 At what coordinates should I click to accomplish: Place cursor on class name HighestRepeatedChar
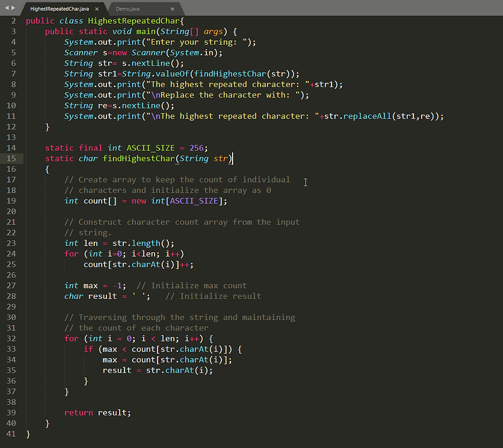(134, 21)
